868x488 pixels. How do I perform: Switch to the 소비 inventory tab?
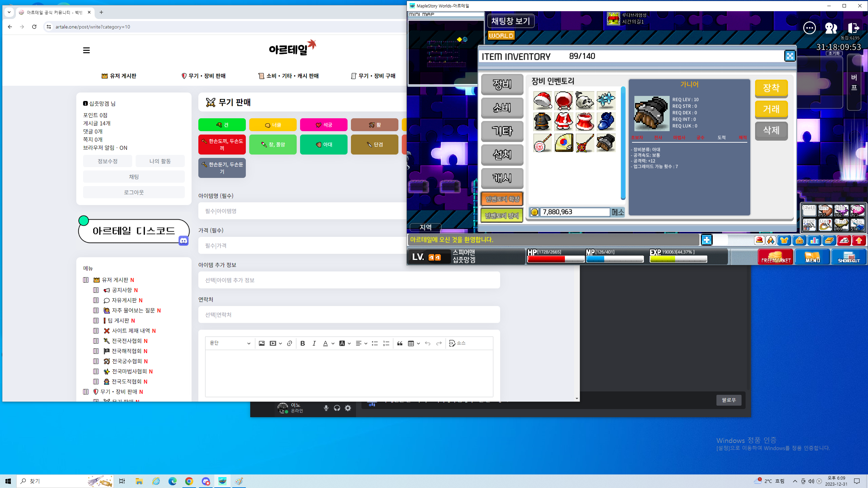[502, 107]
